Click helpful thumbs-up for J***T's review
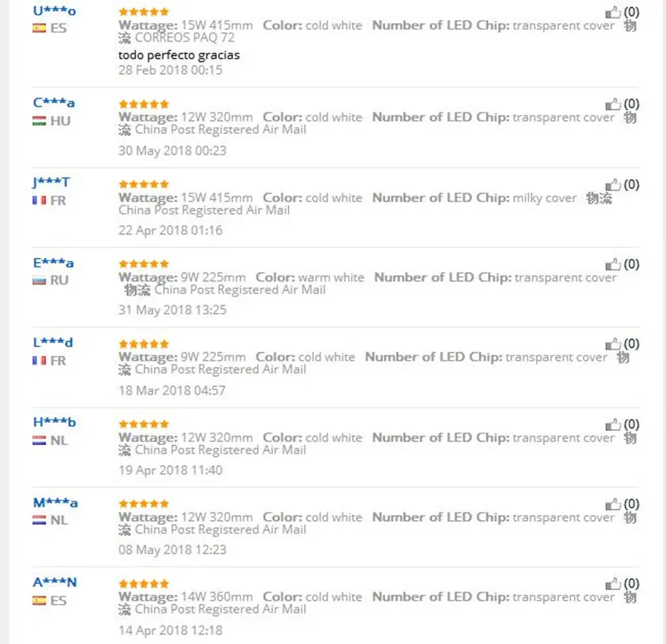666x644 pixels. (613, 185)
